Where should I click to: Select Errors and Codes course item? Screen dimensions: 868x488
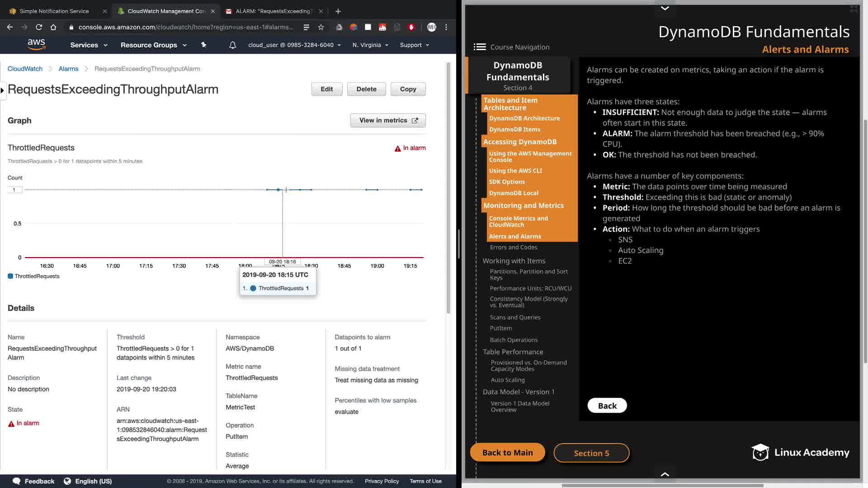[x=513, y=247]
